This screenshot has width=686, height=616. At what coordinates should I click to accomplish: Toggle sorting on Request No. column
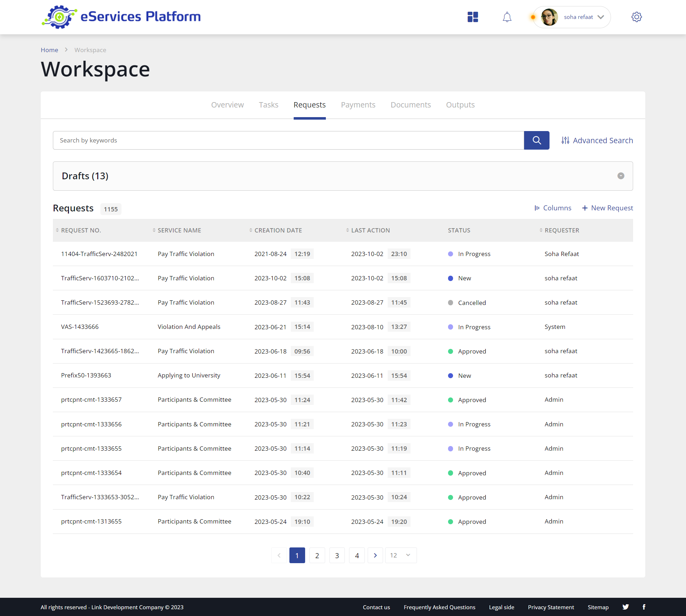[x=58, y=230]
